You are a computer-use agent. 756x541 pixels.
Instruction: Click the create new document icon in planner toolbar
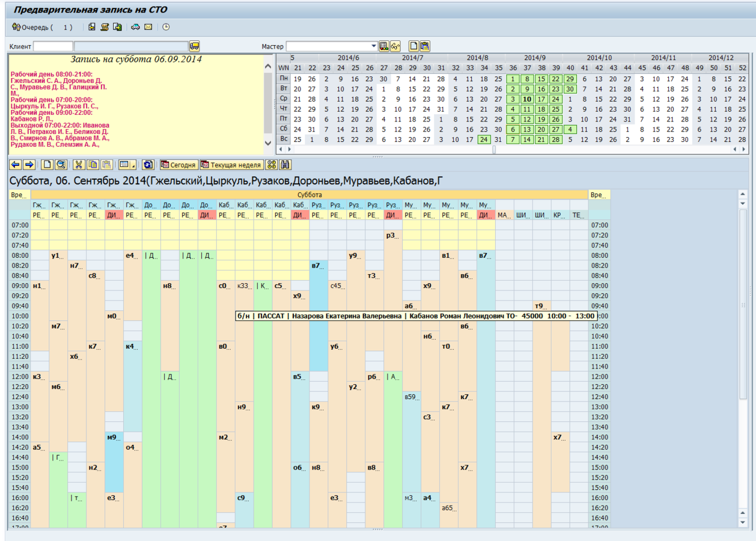(47, 165)
